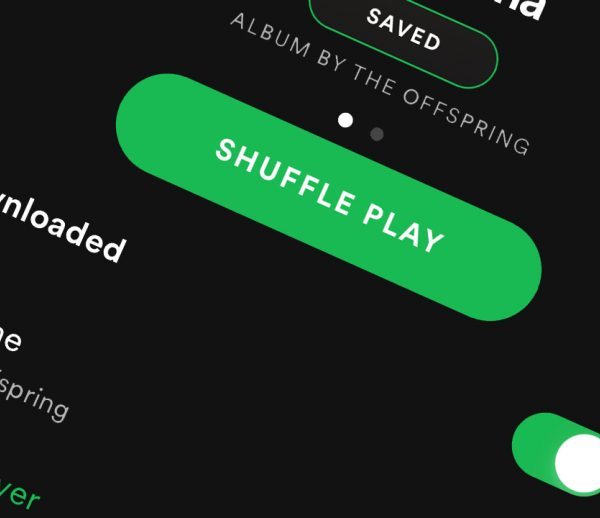Click the word PLAY on the green button
The height and width of the screenshot is (518, 600).
403,231
